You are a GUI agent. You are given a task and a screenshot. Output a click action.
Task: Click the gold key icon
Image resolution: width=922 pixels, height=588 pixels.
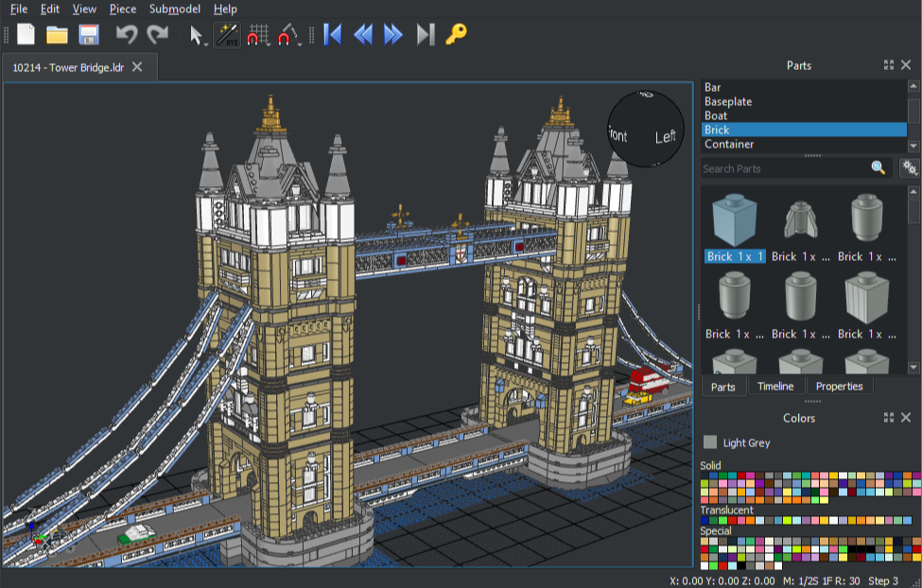(x=457, y=35)
